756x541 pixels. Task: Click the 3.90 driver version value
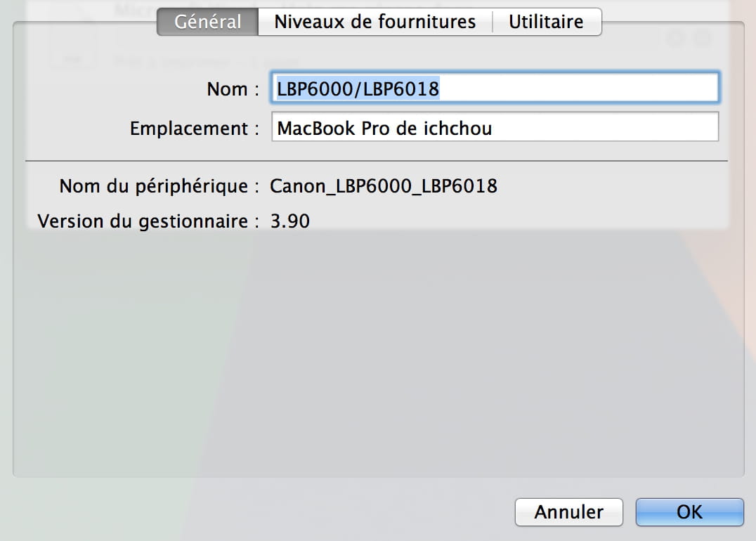290,221
